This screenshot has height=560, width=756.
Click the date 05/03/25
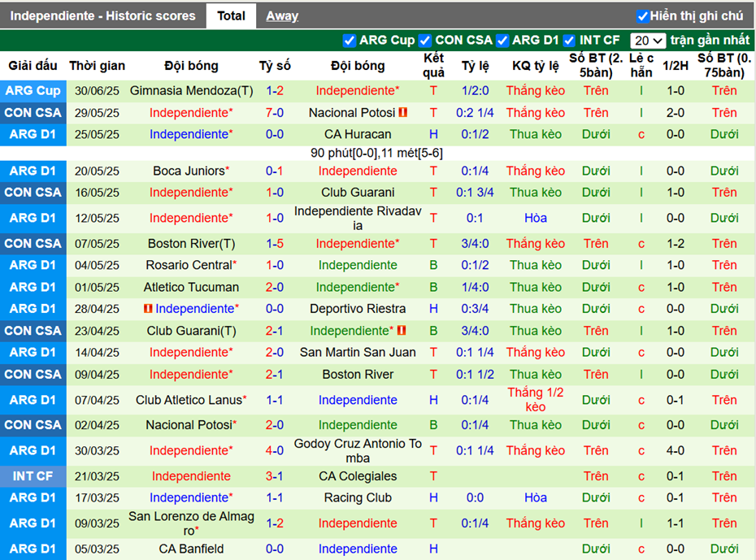coord(97,549)
